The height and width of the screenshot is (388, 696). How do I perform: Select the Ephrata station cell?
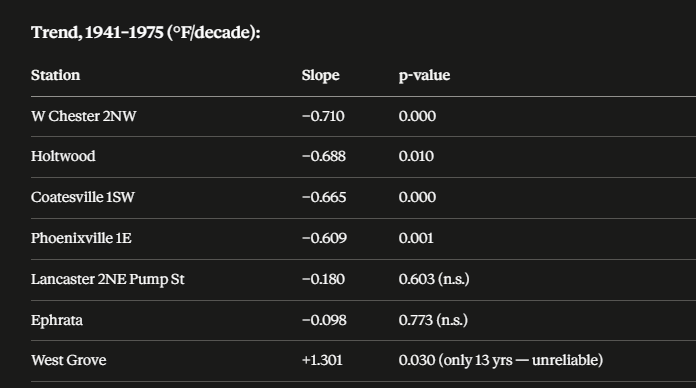[x=57, y=321]
